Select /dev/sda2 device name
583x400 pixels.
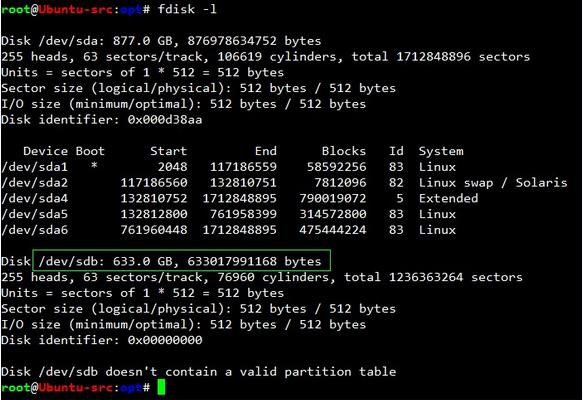coord(35,183)
